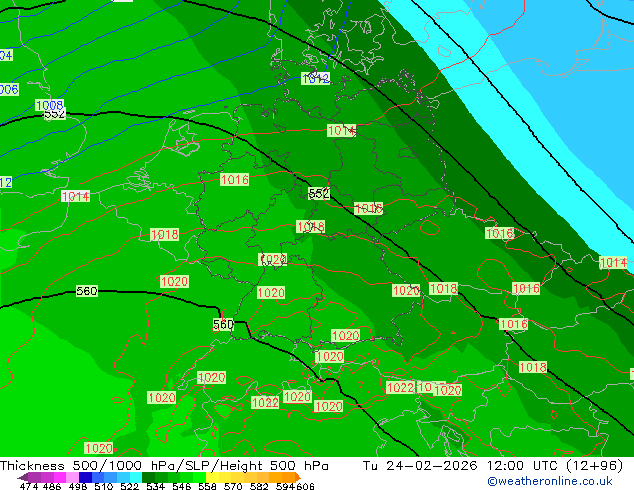
Task: Click the '570' legend value
Action: click(x=233, y=486)
